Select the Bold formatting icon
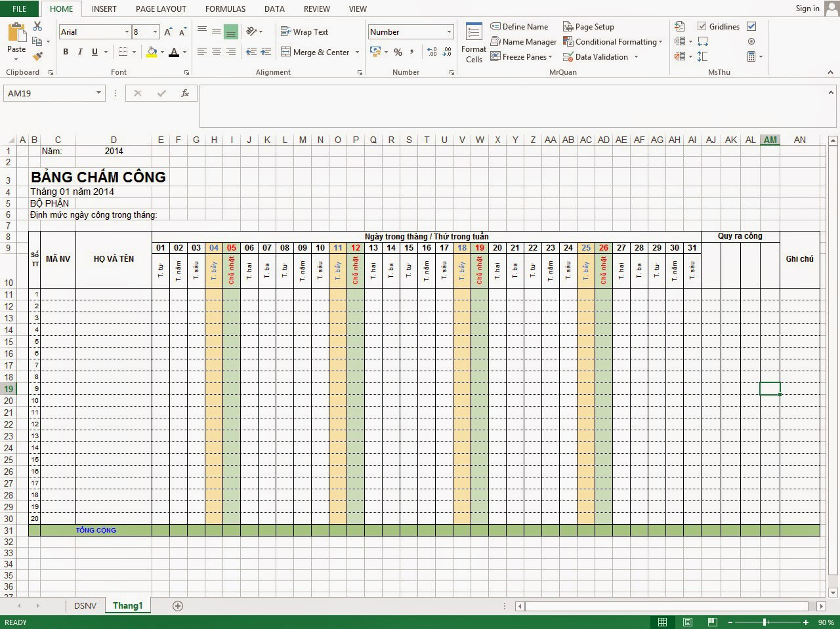The width and height of the screenshot is (840, 629). (65, 52)
